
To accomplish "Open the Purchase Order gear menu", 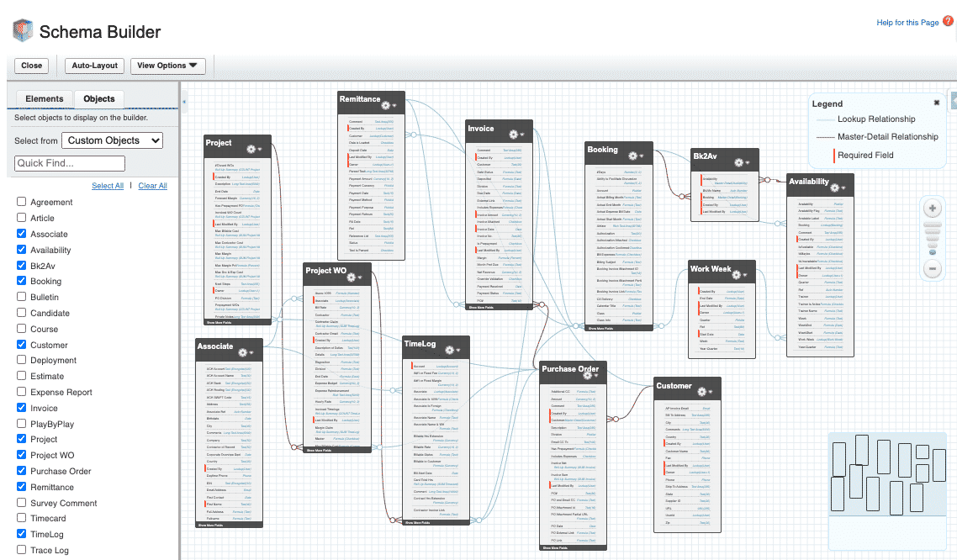I will (x=590, y=375).
